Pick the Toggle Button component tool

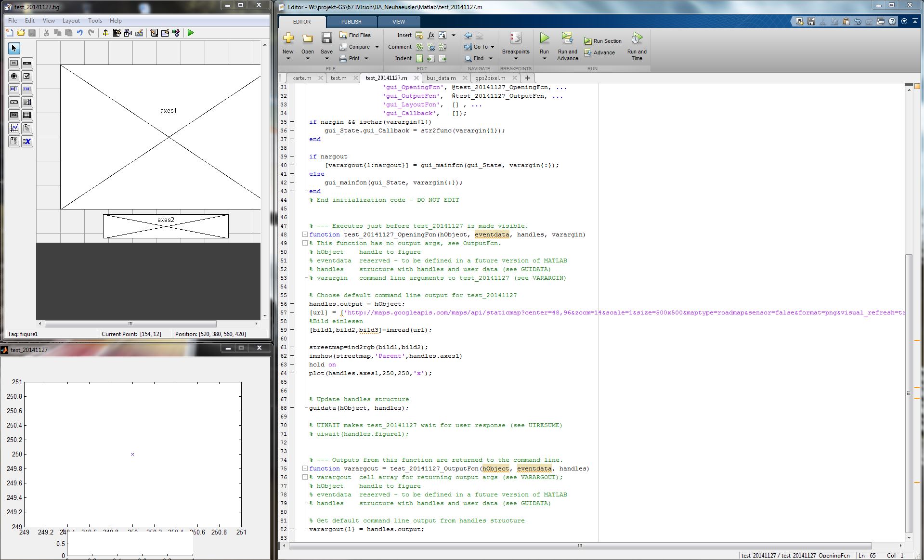14,115
